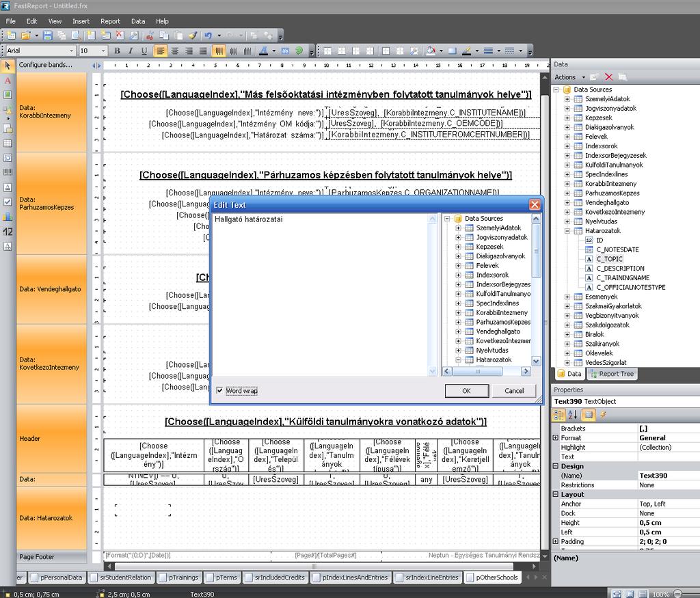Open the pOtherSchools page tab
The width and height of the screenshot is (700, 598).
click(x=492, y=577)
